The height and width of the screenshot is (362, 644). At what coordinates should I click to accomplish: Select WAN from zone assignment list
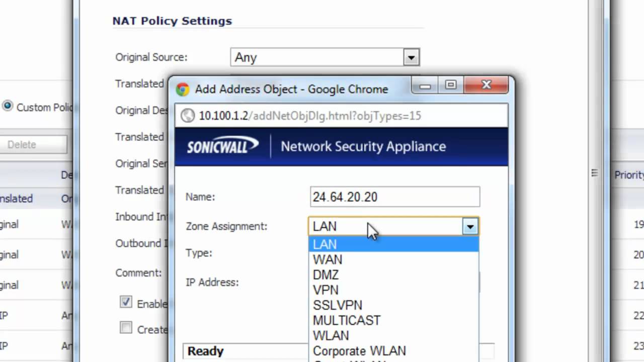click(x=328, y=259)
